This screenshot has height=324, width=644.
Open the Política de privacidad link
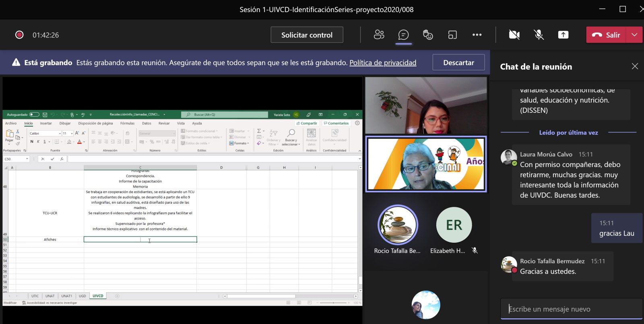click(x=382, y=63)
